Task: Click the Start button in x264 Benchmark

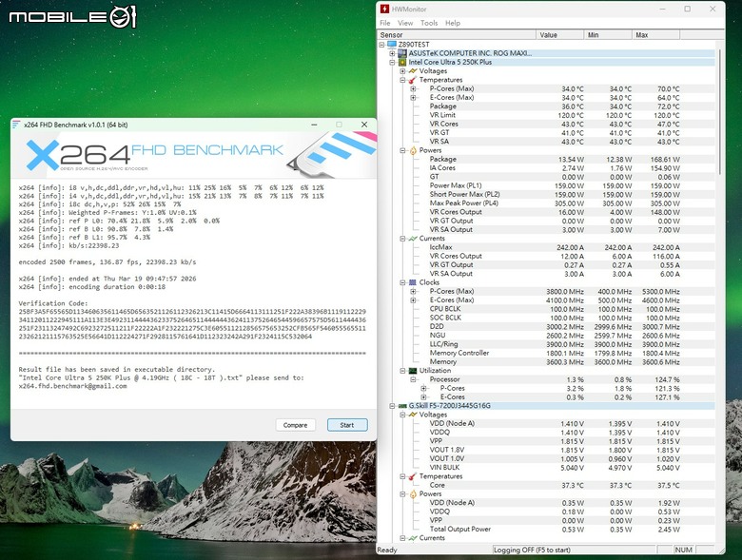Action: [x=347, y=425]
